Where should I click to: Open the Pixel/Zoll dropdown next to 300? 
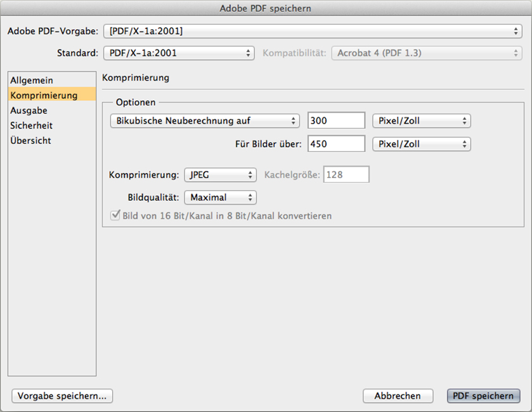pos(422,120)
